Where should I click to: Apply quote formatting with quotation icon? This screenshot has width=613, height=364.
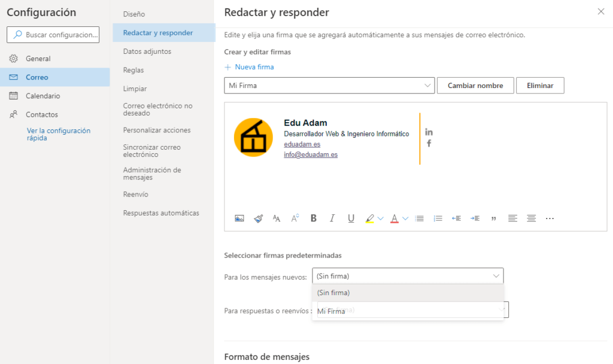point(493,219)
